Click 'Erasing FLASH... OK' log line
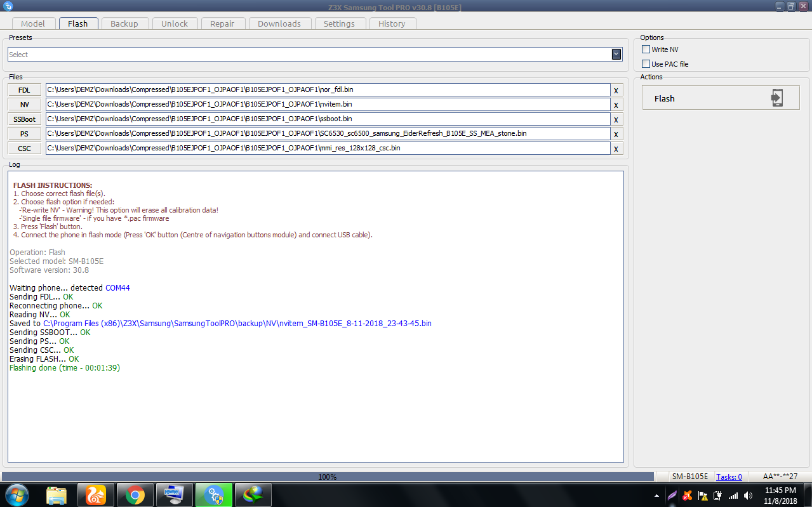 pos(44,359)
